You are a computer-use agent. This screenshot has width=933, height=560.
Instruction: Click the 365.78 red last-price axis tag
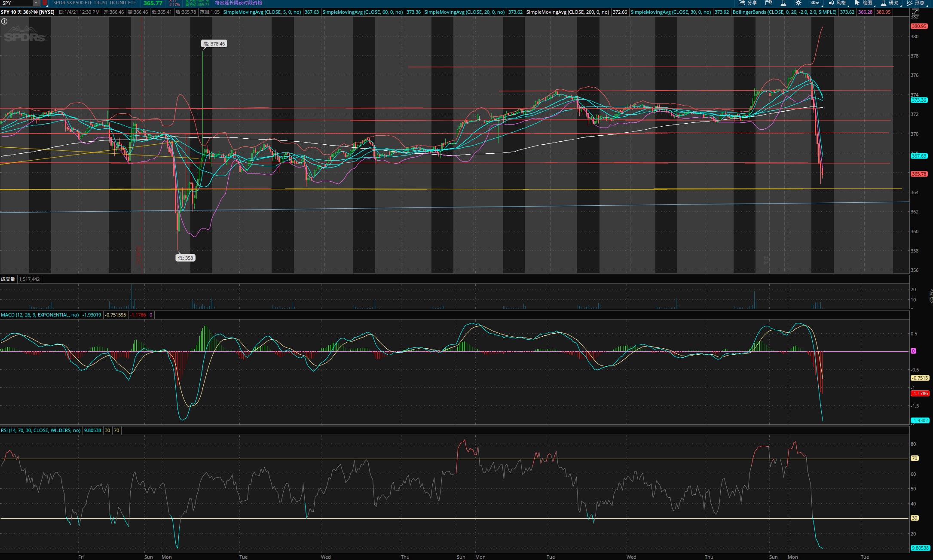919,174
